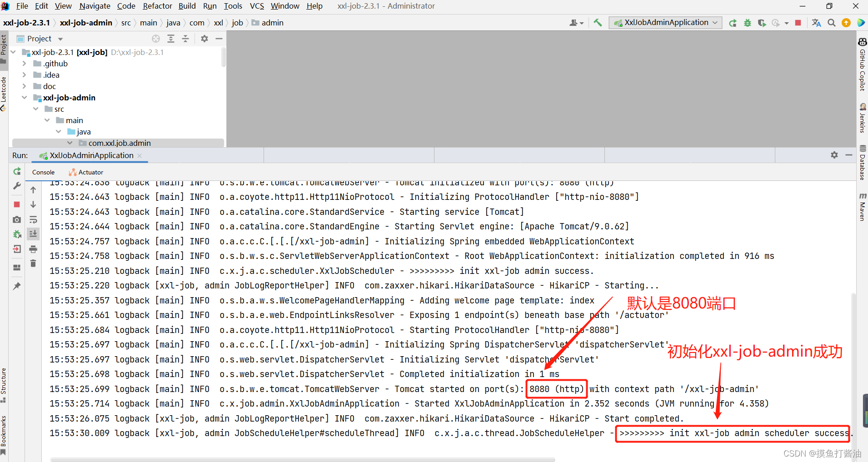Open GitHub Copilot side panel
868x462 pixels.
pyautogui.click(x=862, y=65)
